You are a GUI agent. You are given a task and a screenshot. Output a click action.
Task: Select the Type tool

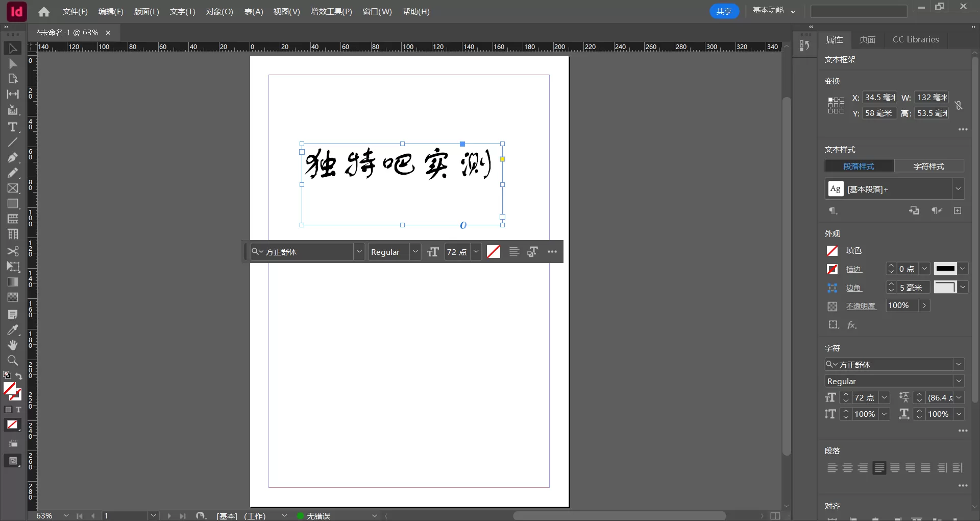pos(12,127)
